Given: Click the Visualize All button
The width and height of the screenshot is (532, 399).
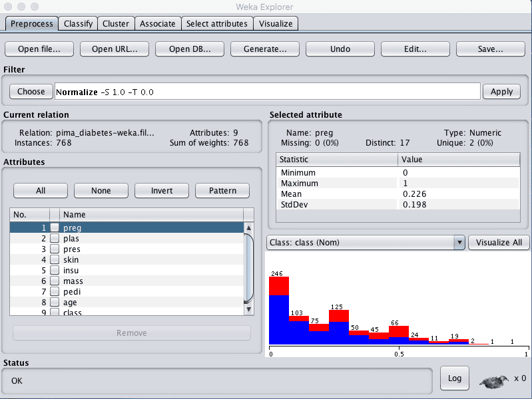Looking at the screenshot, I should [x=499, y=242].
